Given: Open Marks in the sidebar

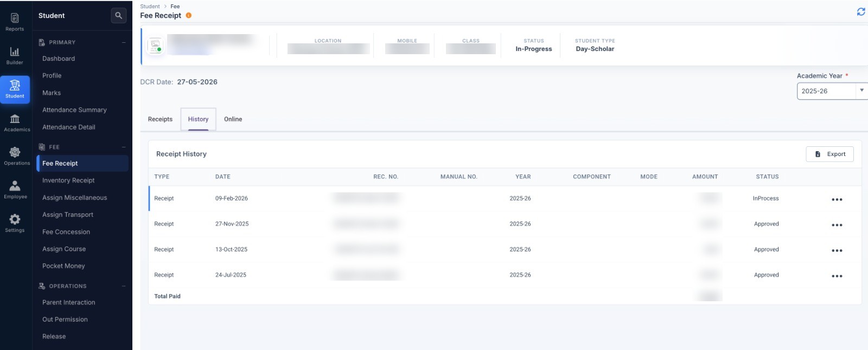Looking at the screenshot, I should 52,93.
